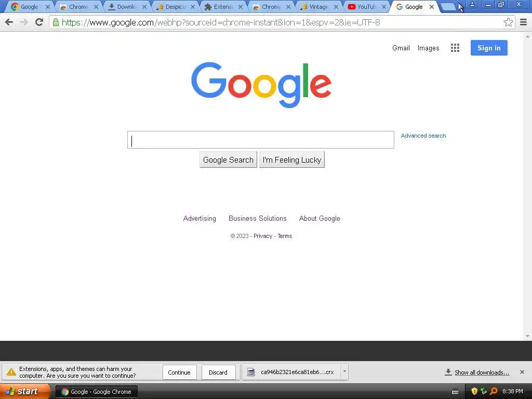532x399 pixels.
Task: Click the forward navigation arrow
Action: (x=24, y=22)
